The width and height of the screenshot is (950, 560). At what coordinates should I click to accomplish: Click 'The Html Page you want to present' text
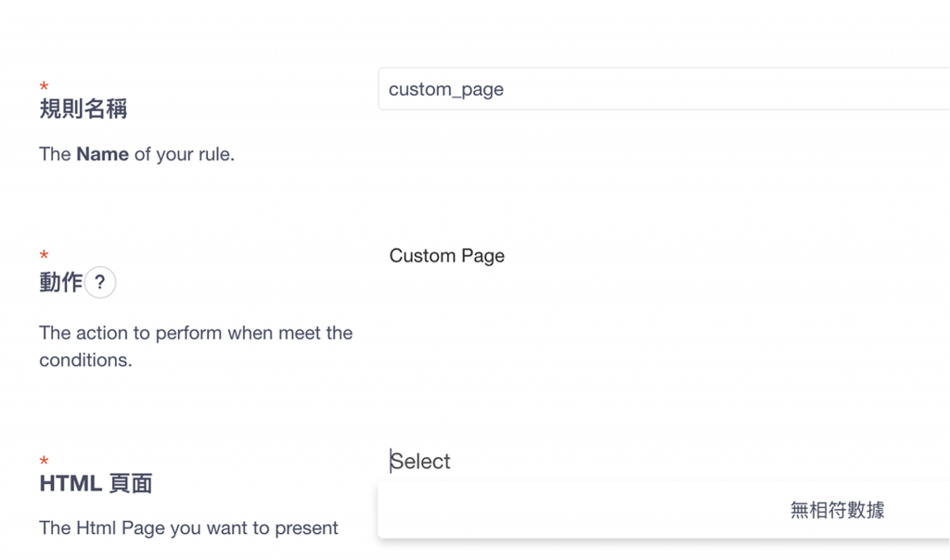click(188, 528)
